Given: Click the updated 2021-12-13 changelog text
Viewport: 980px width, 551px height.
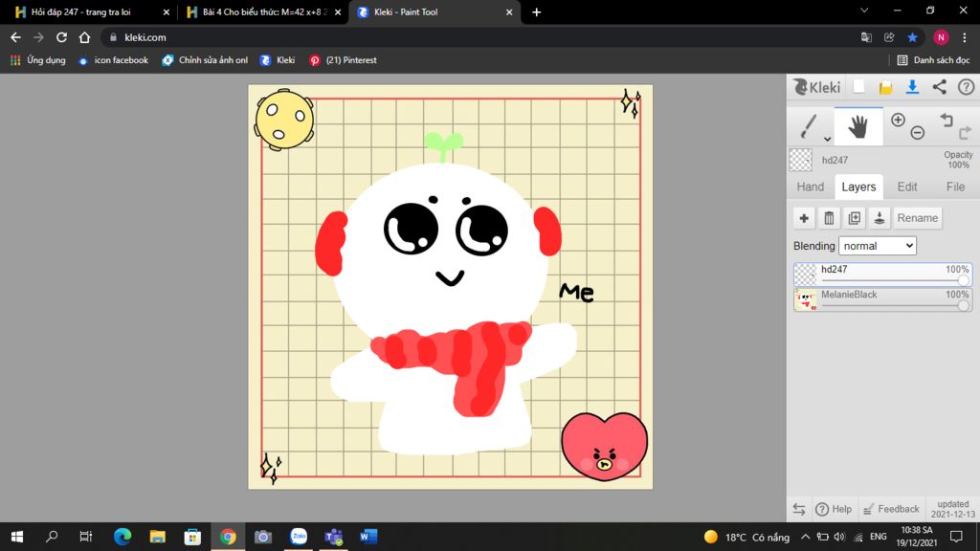Looking at the screenshot, I should pos(952,509).
